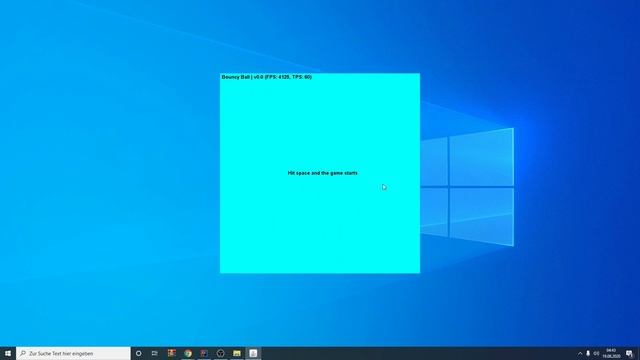The height and width of the screenshot is (360, 640).
Task: Open the red-orange app icon left of Chrome
Action: 171,353
